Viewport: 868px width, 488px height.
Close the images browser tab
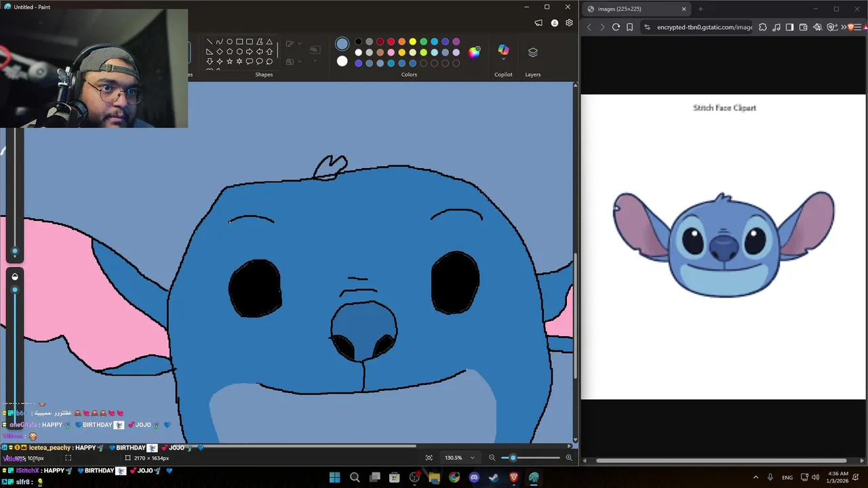click(684, 9)
